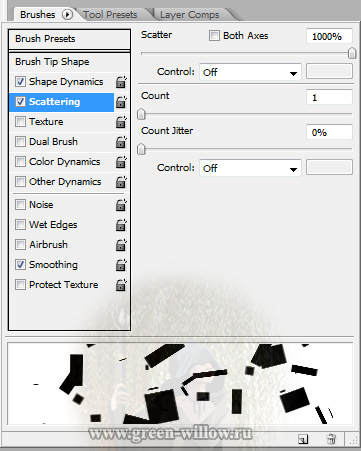Image resolution: width=361 pixels, height=451 pixels.
Task: Click the delete brush trash icon
Action: pos(331,439)
